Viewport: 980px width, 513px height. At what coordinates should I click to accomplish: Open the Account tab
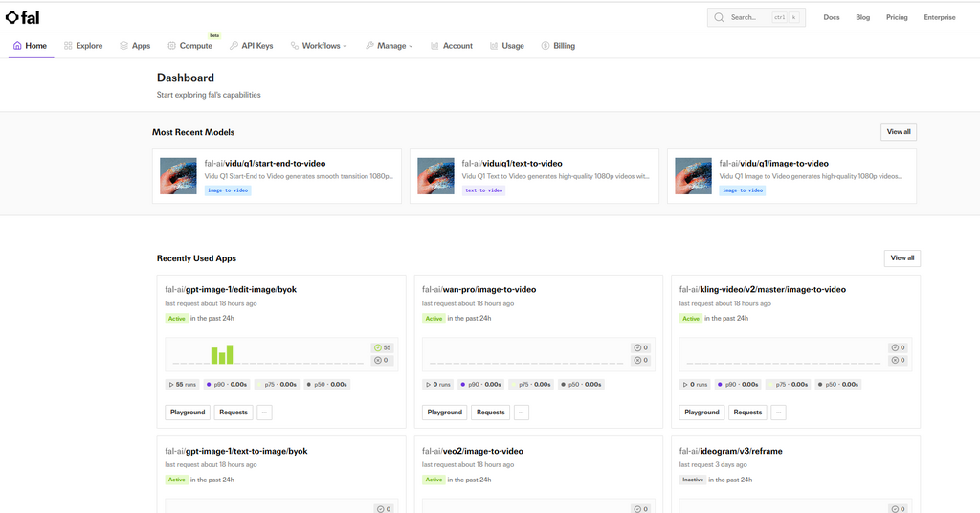[452, 46]
